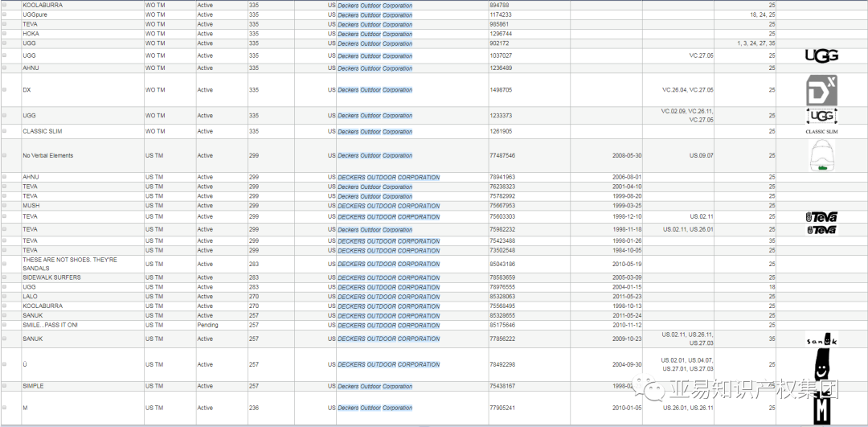This screenshot has height=427, width=868.
Task: Click owner link in the UGGpure row
Action: [375, 15]
